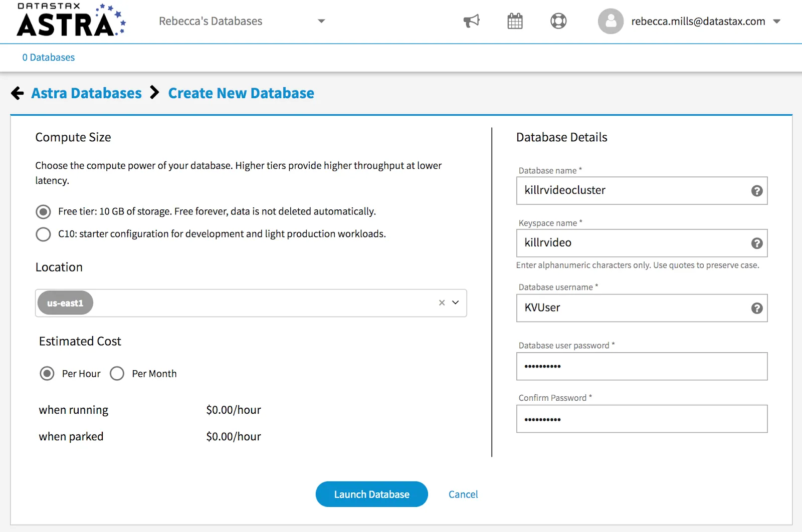The width and height of the screenshot is (802, 532).
Task: Open the 0 Databases tab
Action: tap(49, 58)
